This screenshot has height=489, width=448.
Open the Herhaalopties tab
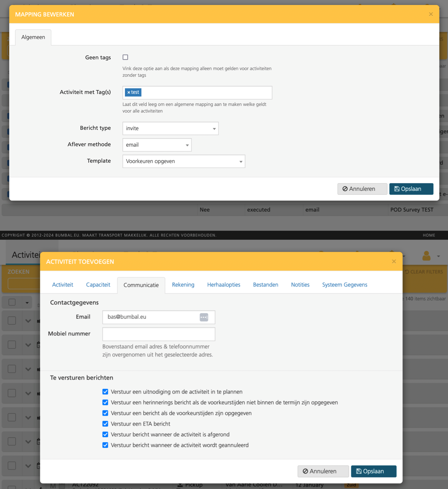224,285
